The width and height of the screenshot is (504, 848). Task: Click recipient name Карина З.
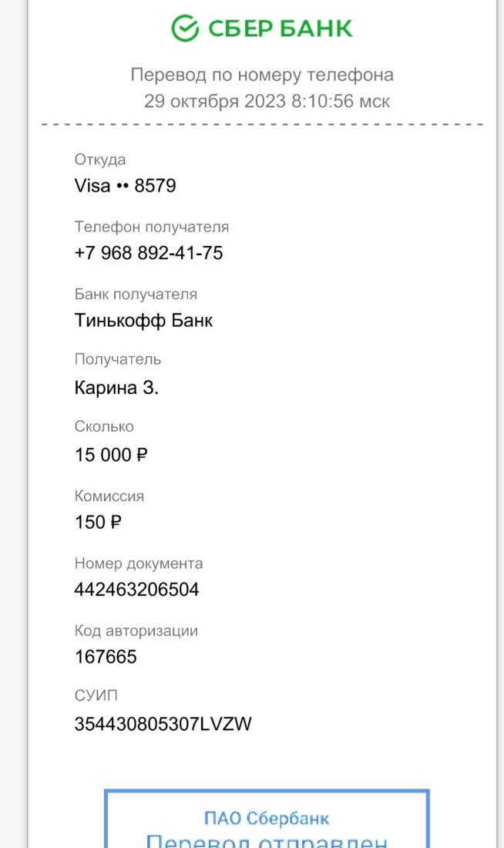click(x=117, y=388)
